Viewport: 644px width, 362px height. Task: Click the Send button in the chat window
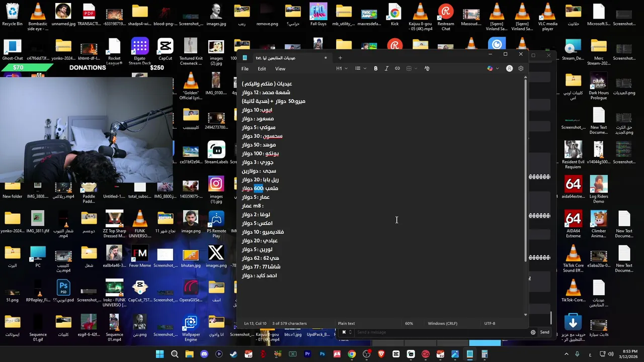544,332
